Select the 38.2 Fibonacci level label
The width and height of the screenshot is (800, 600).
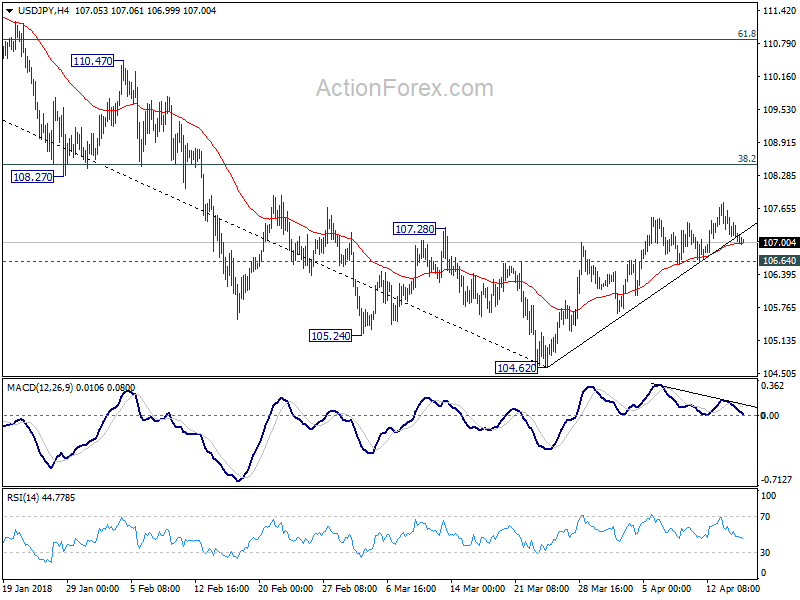[747, 159]
